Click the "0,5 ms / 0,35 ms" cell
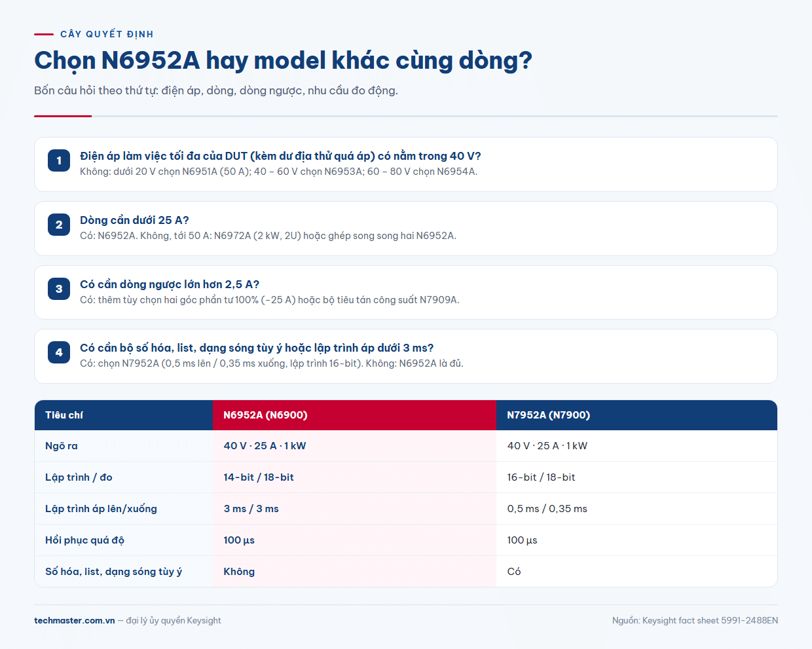The image size is (812, 649). (x=547, y=509)
